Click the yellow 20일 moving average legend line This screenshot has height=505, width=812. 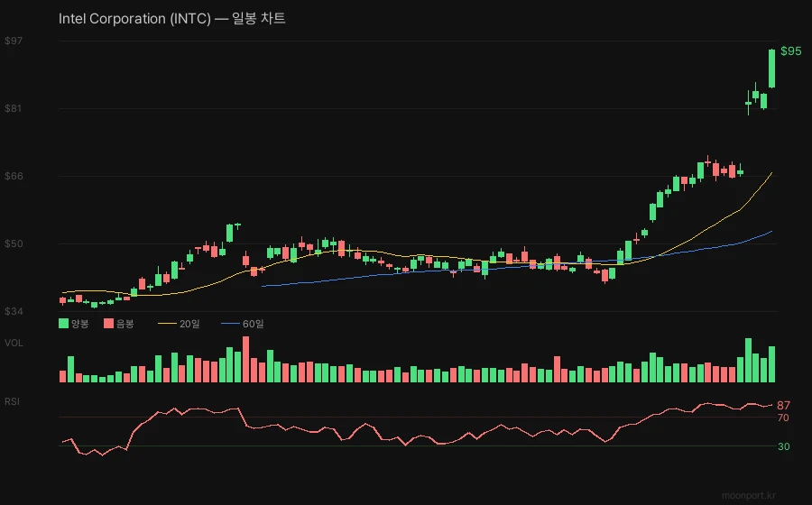coord(167,324)
